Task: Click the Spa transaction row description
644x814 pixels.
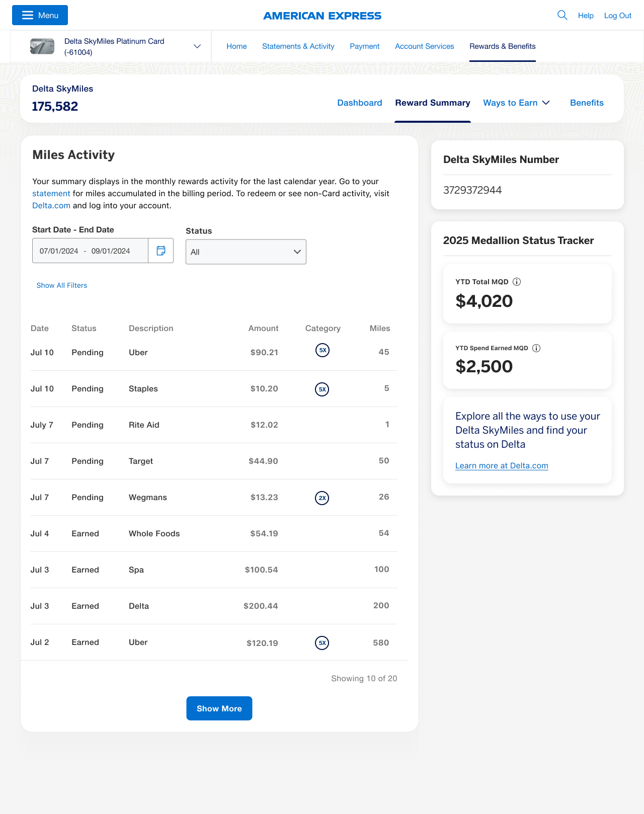Action: pos(136,569)
